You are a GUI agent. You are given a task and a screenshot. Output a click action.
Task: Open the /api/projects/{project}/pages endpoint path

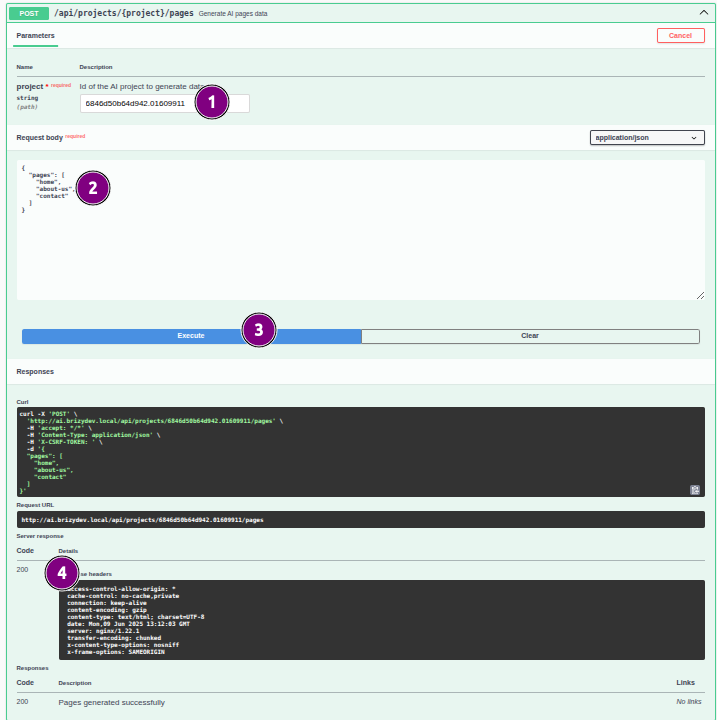tap(124, 13)
